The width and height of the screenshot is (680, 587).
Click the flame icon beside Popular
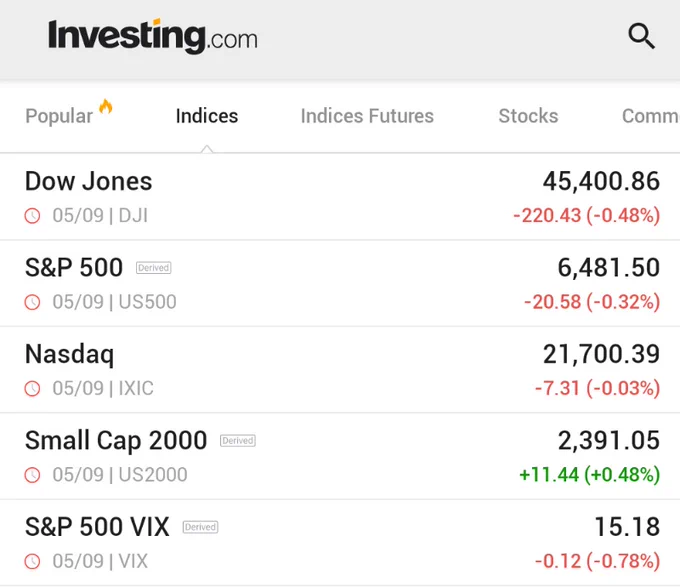(106, 106)
